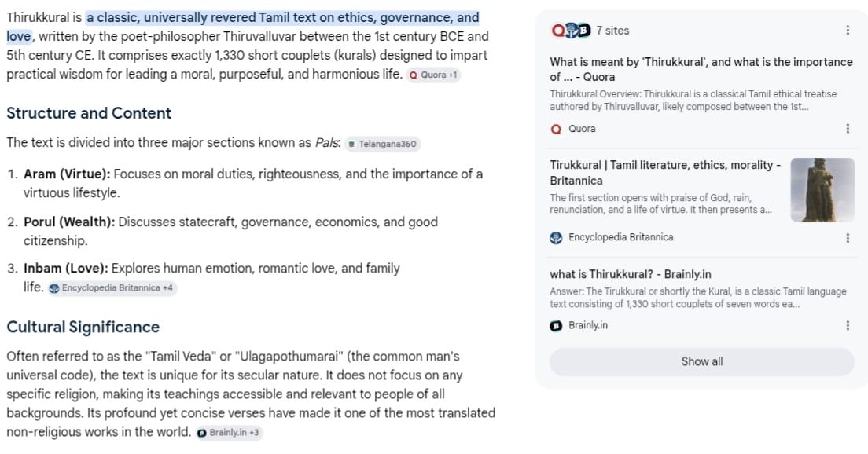
Task: Open three-dot menu for Brainly.in result
Action: [x=848, y=326]
